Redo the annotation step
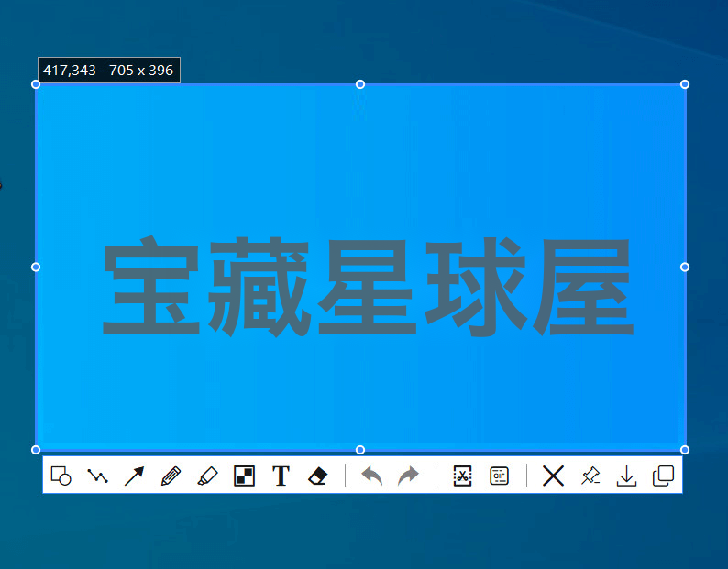Viewport: 728px width, 569px height. (409, 476)
